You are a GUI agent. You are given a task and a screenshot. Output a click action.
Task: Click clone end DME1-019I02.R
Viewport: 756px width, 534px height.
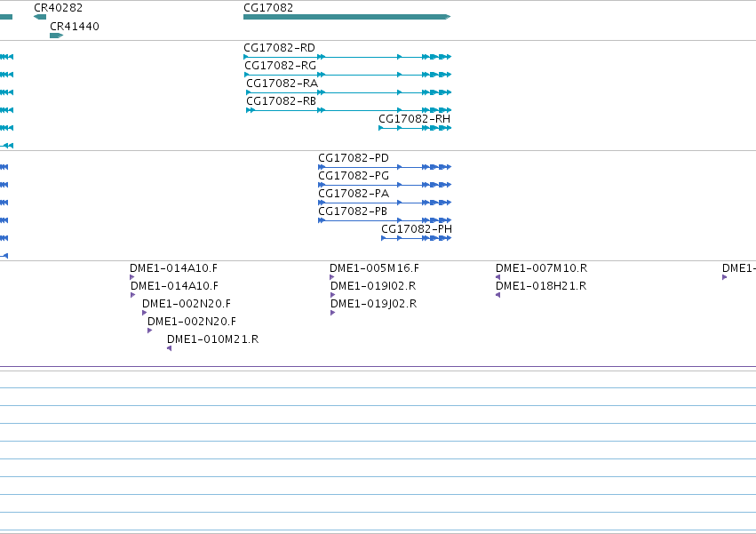pyautogui.click(x=332, y=295)
